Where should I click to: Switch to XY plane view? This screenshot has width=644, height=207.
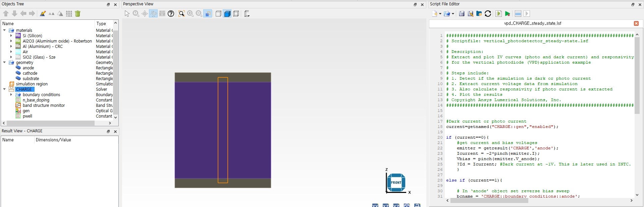click(375, 205)
